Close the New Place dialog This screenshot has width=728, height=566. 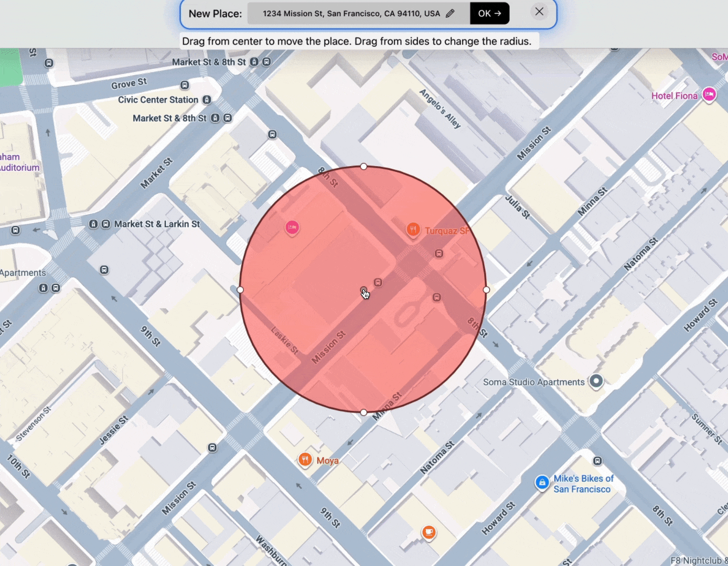coord(539,12)
